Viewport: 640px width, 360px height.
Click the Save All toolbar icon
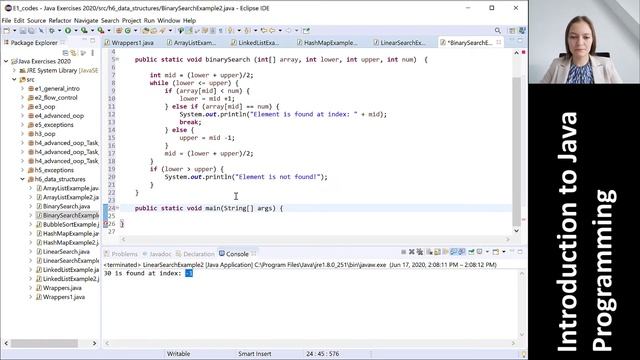click(31, 31)
